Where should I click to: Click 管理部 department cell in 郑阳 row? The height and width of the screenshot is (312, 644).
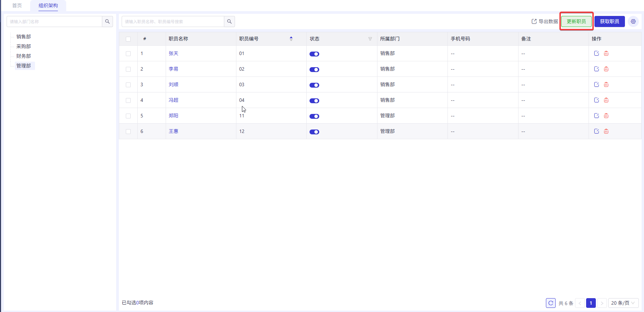tap(412, 116)
